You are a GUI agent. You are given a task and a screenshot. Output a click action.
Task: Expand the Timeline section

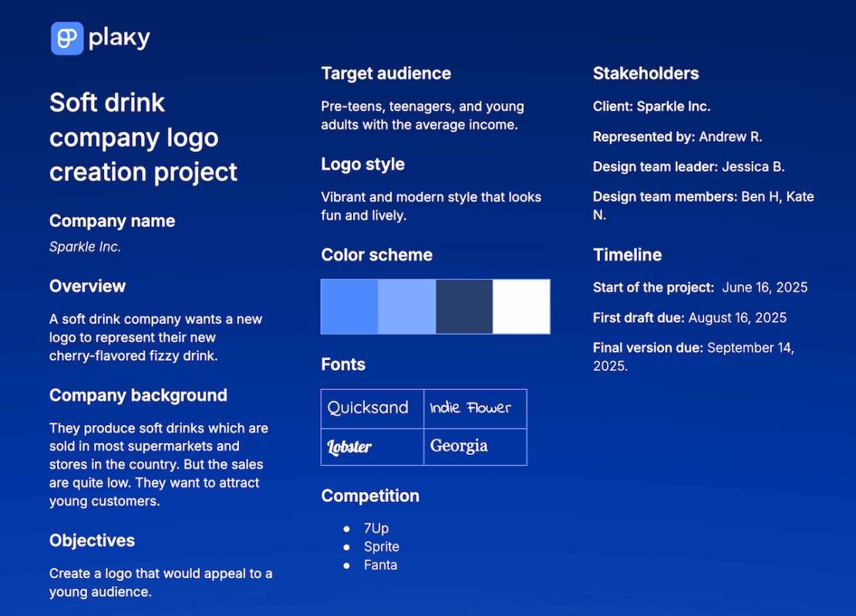(x=627, y=254)
